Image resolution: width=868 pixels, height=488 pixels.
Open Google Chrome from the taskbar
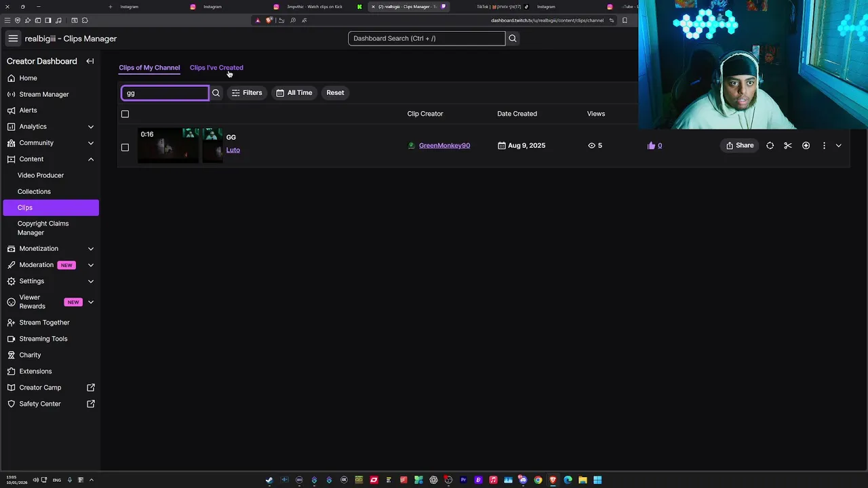[538, 480]
